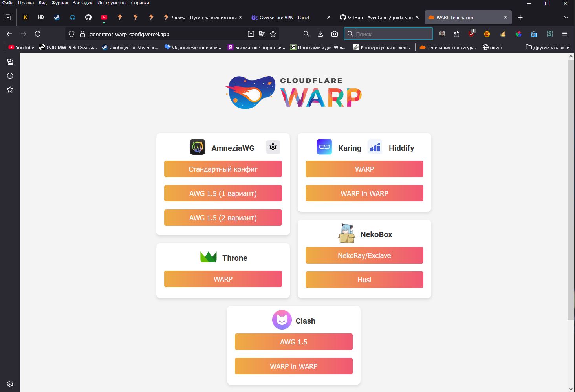
Task: Click the save page icon in the address bar
Action: [x=251, y=34]
